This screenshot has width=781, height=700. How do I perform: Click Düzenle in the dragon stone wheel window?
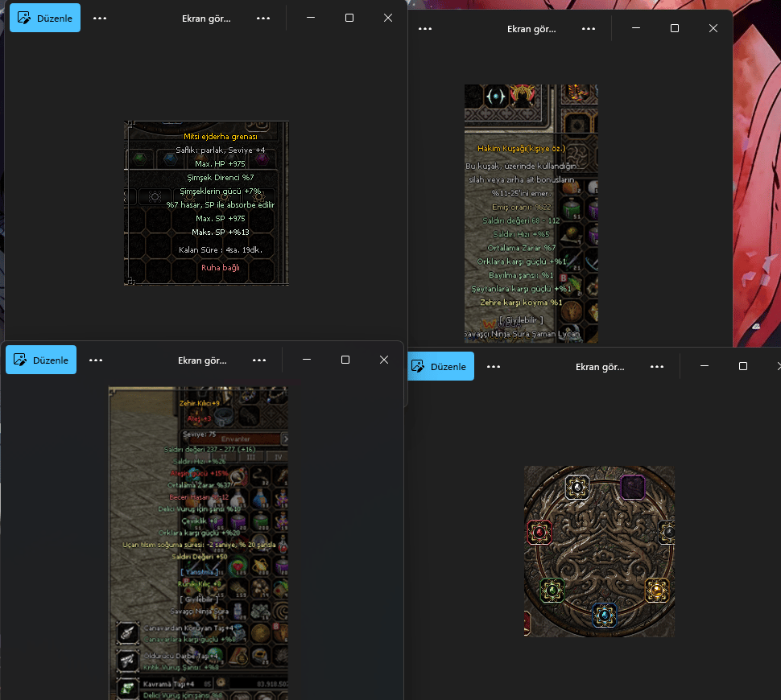[x=440, y=366]
